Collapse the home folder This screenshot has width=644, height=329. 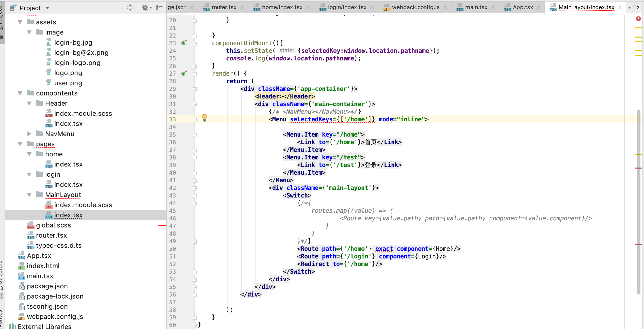pos(29,154)
